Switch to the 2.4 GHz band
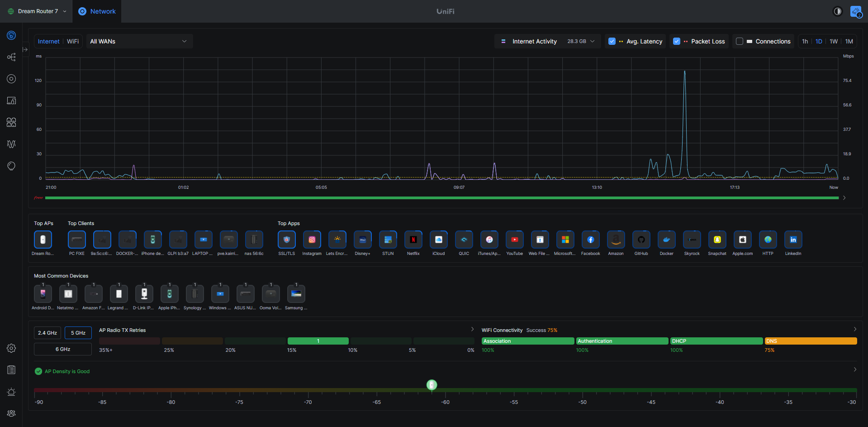 [x=47, y=333]
